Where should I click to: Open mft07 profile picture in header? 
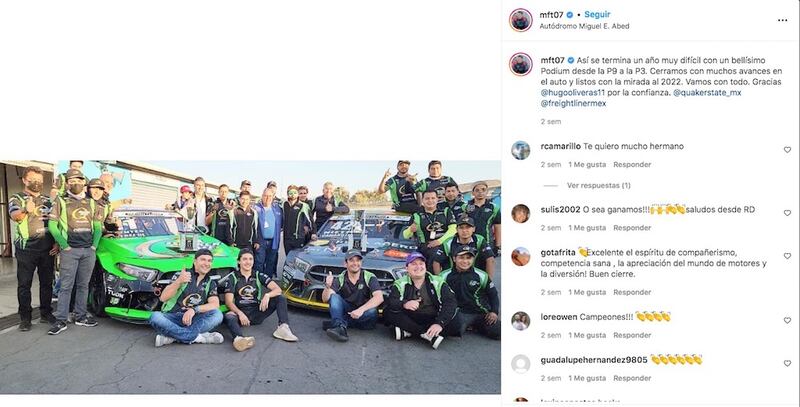coord(520,20)
